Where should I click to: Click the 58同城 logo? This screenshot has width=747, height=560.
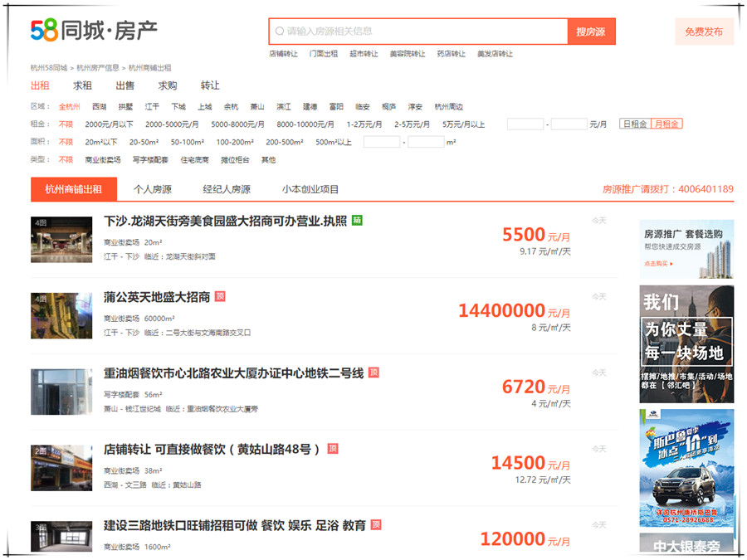point(94,31)
